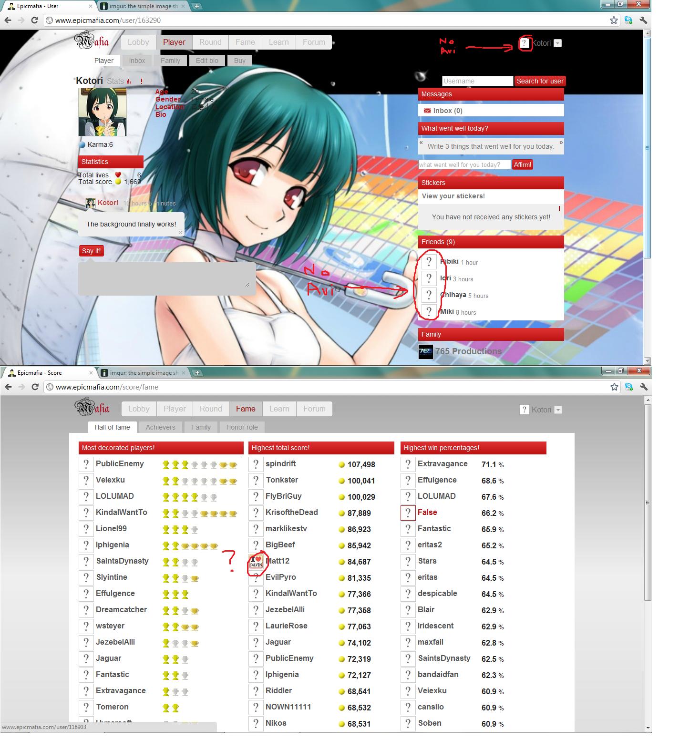
Task: Open the Family tab on the Fame page
Action: point(201,427)
